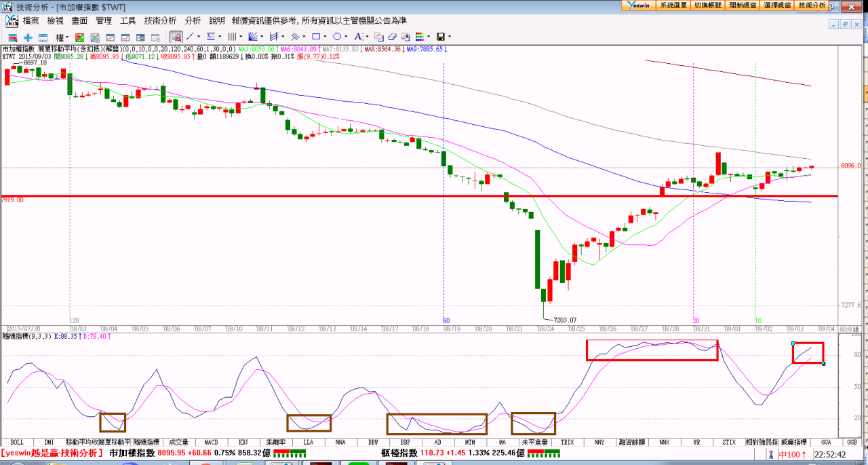The width and height of the screenshot is (868, 465).
Task: Open the color palette dropdown arrow
Action: pyautogui.click(x=429, y=37)
